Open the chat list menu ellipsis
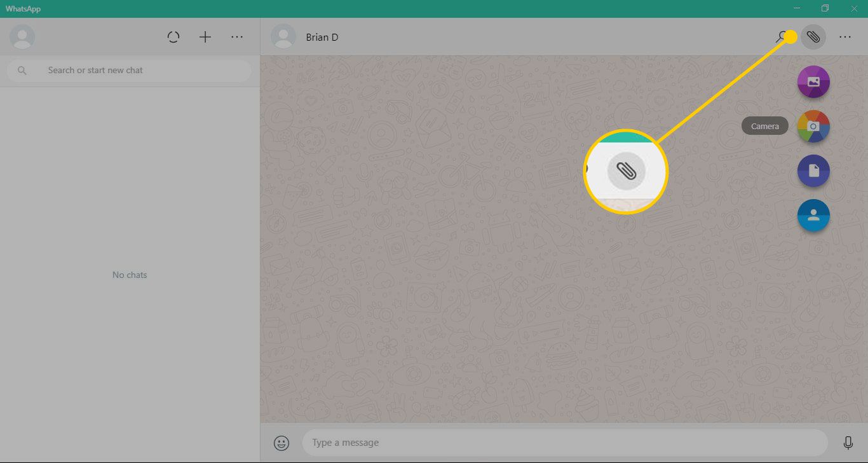 click(237, 37)
